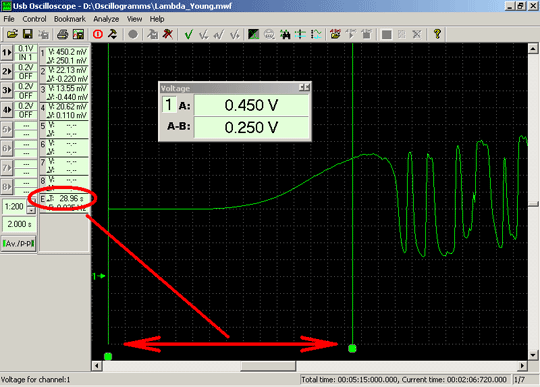Click the third gray checkmark icon
The width and height of the screenshot is (540, 387).
pos(219,34)
